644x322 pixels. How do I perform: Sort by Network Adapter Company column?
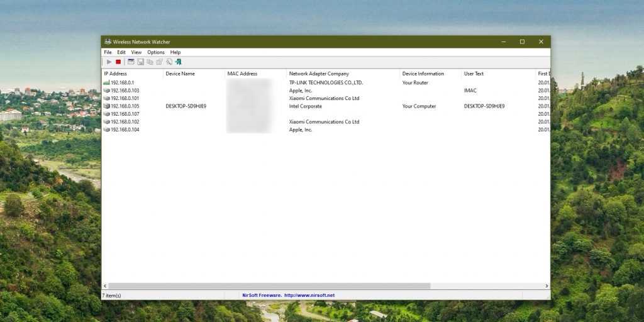pos(319,74)
